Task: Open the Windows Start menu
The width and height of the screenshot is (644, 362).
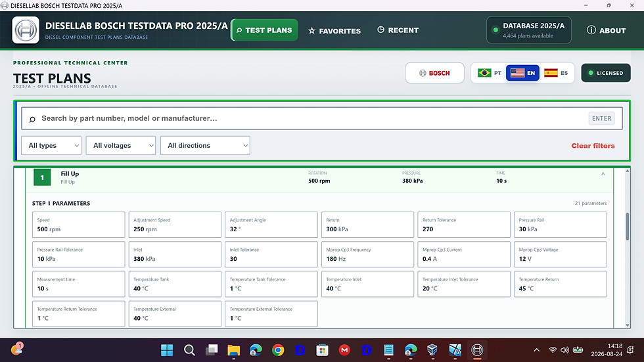Action: pos(167,350)
